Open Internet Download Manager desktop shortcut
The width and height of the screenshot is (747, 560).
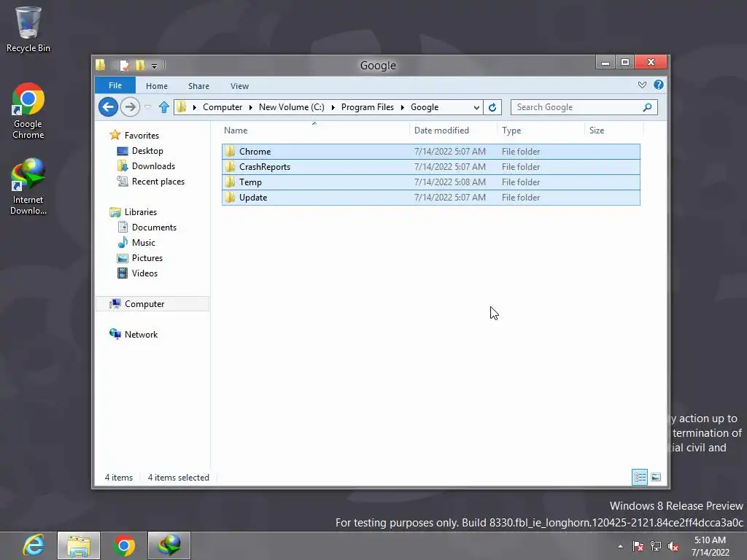(x=28, y=187)
